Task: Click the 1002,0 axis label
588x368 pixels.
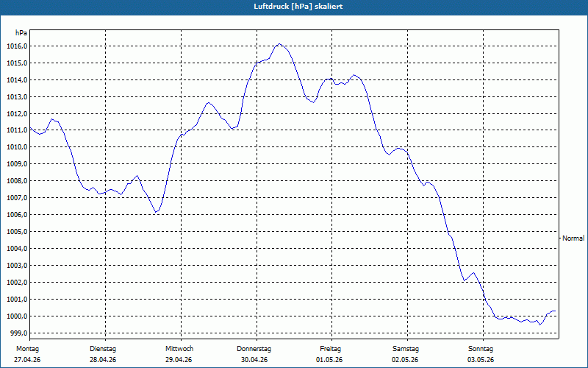Action: [x=17, y=283]
